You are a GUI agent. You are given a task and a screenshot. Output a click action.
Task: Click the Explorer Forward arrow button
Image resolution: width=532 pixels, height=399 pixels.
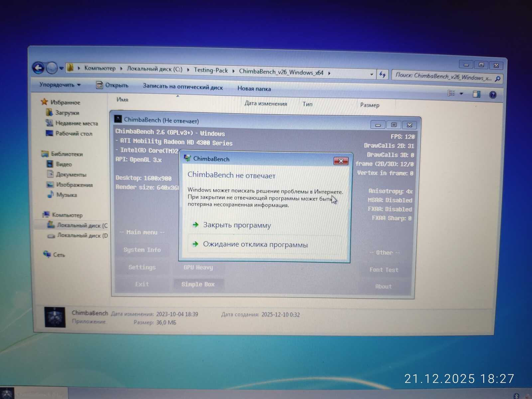(x=52, y=68)
